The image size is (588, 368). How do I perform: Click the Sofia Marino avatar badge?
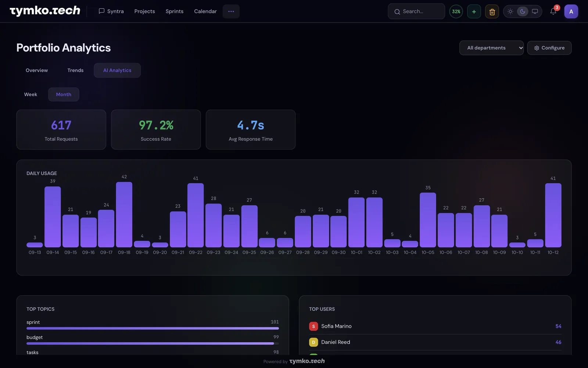(313, 326)
